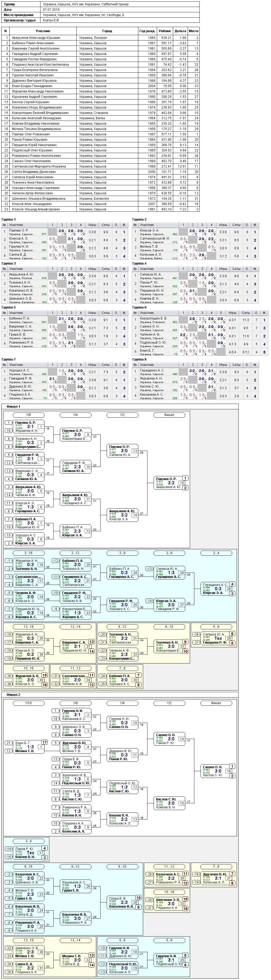Select the organizer name "Ковтун Е.В."
Screen dimensions: 271x980
51,20
